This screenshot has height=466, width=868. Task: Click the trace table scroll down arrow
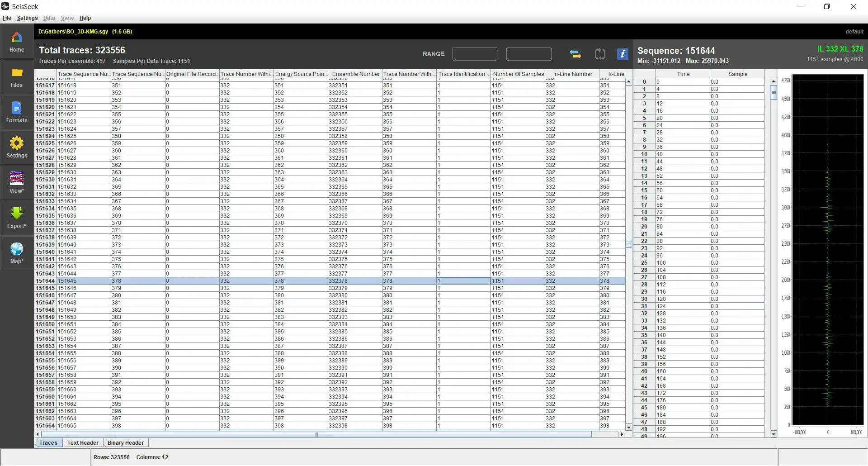click(x=629, y=427)
